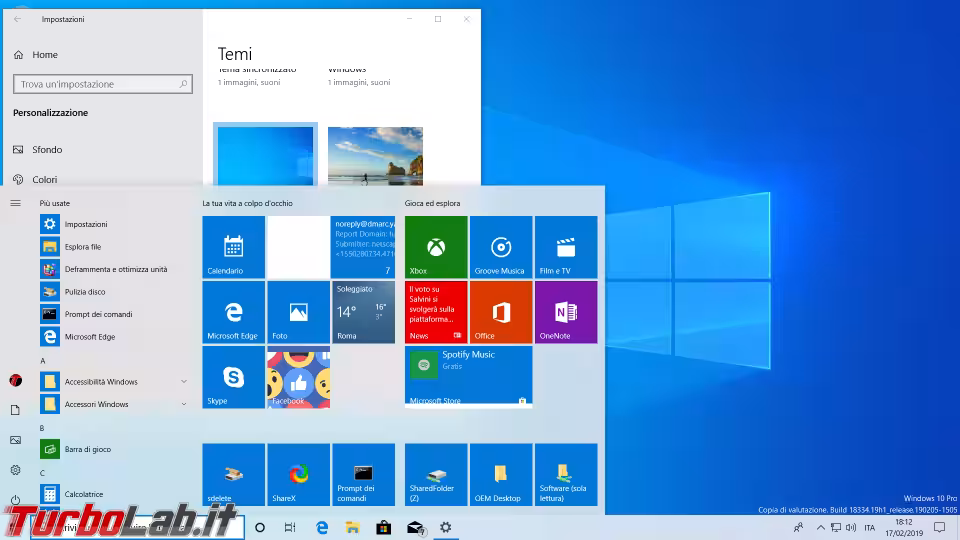
Task: Open Prompt dei comandi list entry
Action: pos(114,314)
